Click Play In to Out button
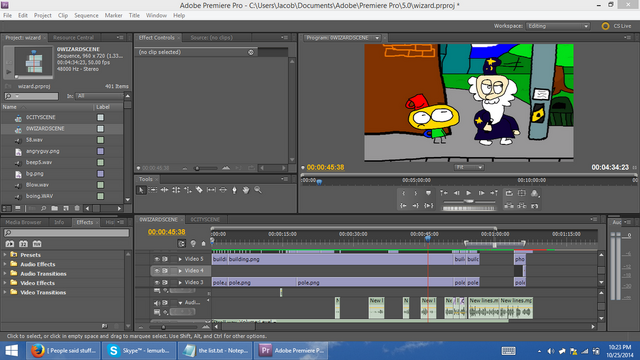The width and height of the screenshot is (640, 360). 428,206
